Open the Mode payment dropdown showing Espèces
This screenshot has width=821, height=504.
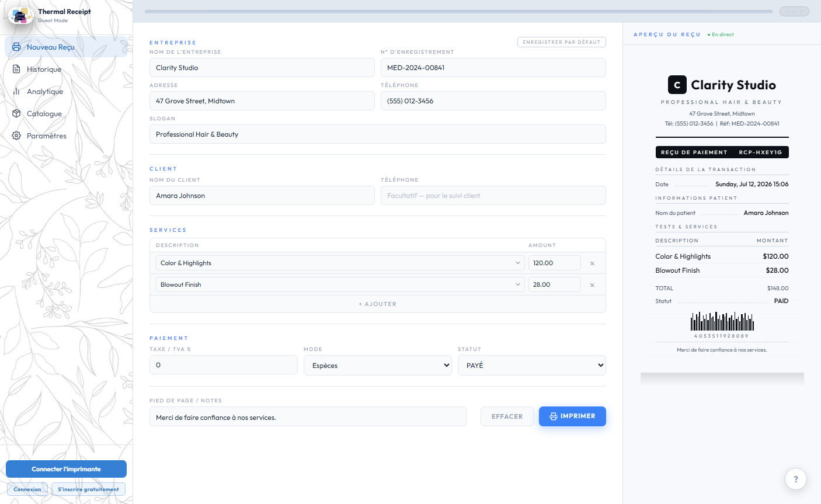378,365
